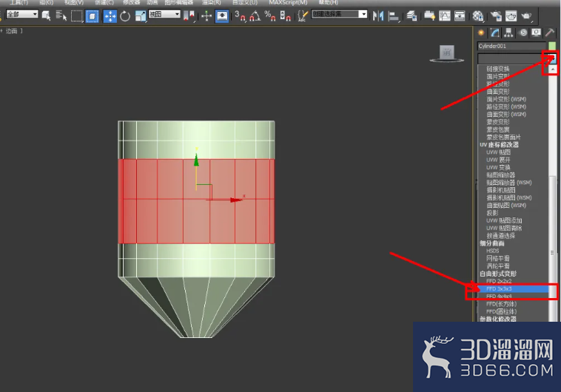This screenshot has height=392, width=561.
Task: Select the Select Object tool
Action: (46, 16)
